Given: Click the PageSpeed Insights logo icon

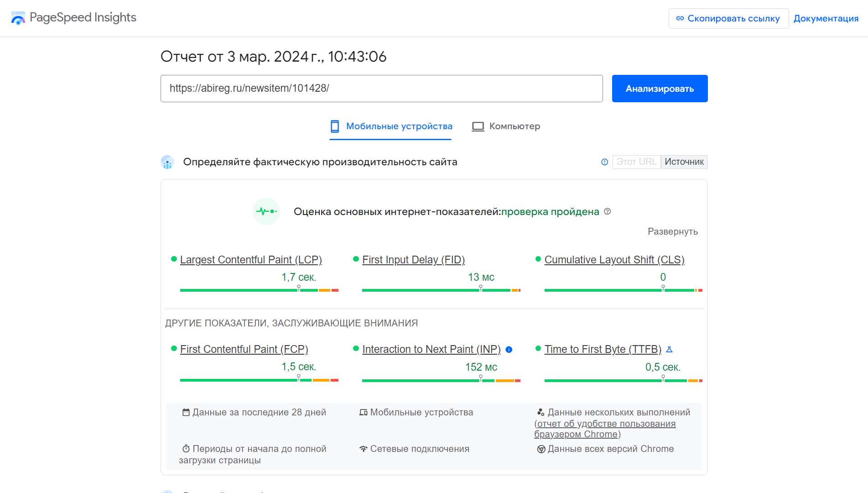Looking at the screenshot, I should coord(18,18).
